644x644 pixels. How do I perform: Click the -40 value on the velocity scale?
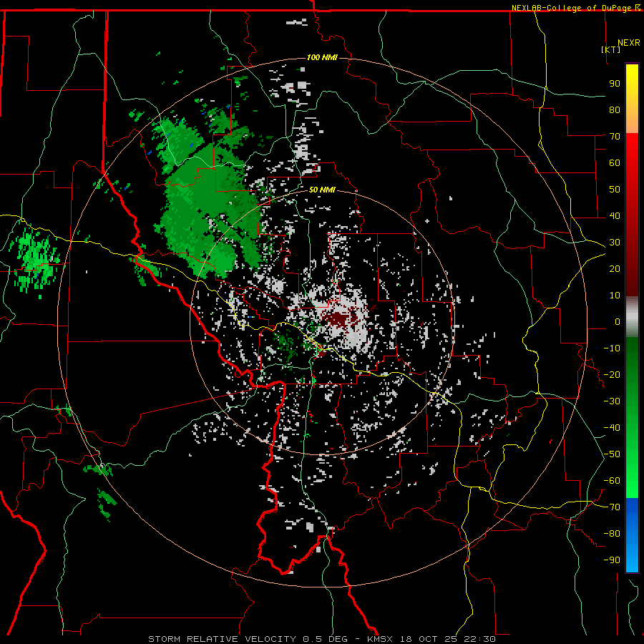click(612, 428)
